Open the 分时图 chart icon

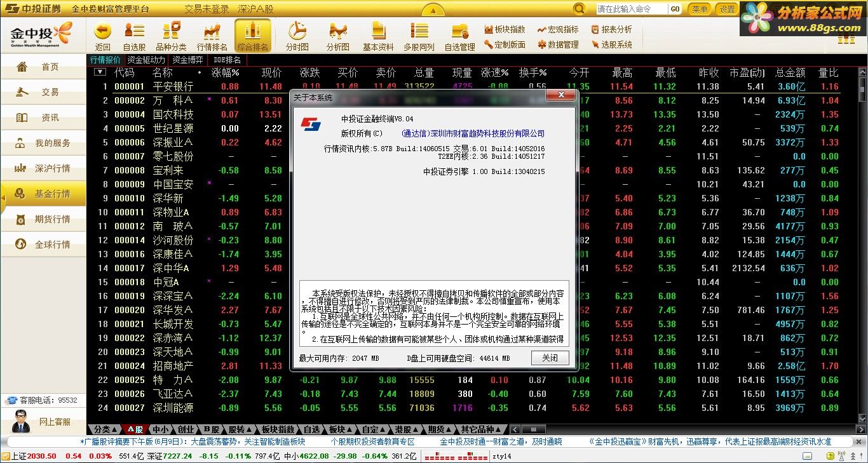[297, 30]
